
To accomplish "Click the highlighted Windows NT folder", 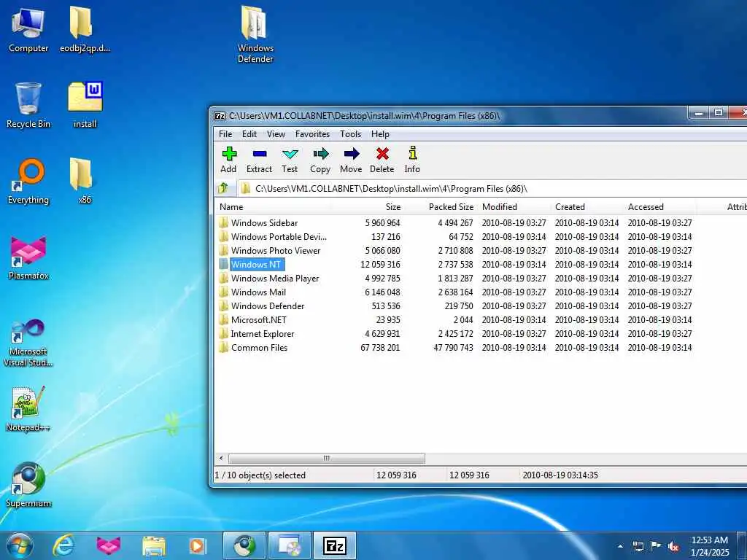I will click(256, 264).
